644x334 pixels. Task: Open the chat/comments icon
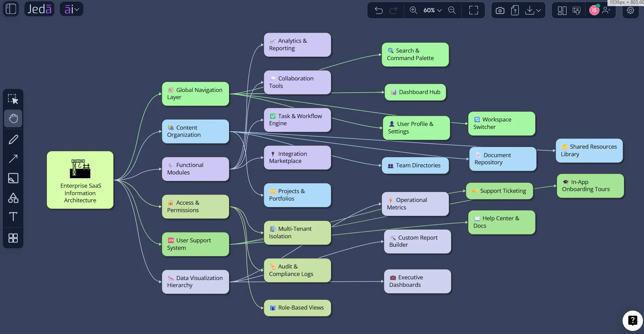pos(577,11)
